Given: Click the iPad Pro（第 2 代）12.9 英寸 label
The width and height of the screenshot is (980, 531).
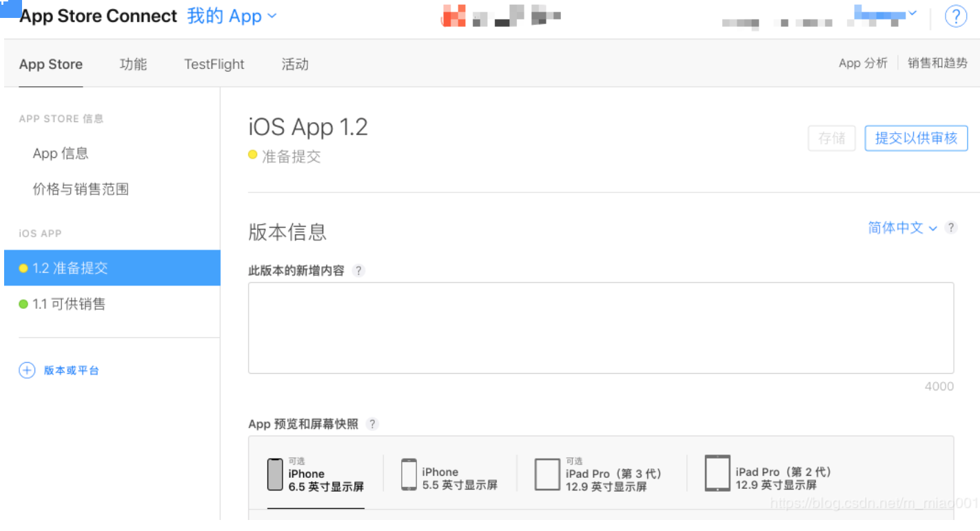Looking at the screenshot, I should pyautogui.click(x=784, y=479).
